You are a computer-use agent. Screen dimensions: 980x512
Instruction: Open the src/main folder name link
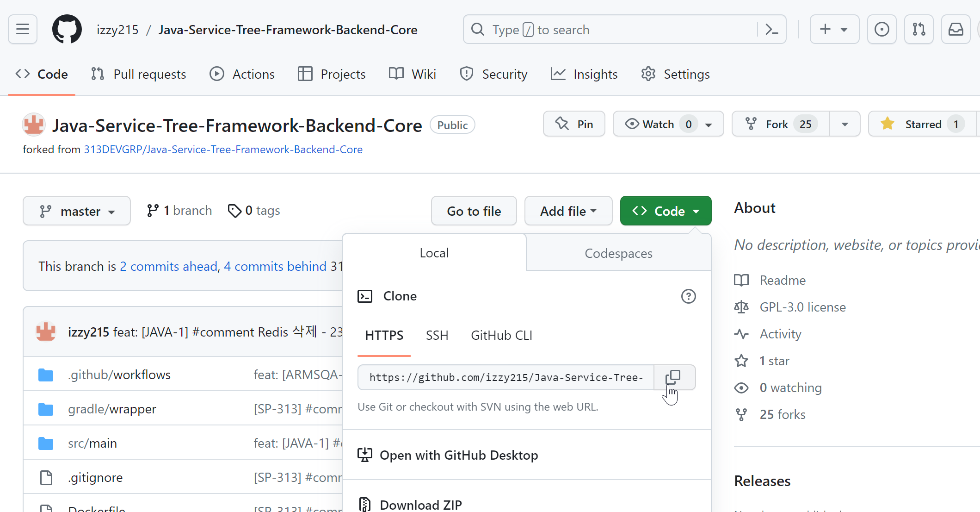point(92,443)
